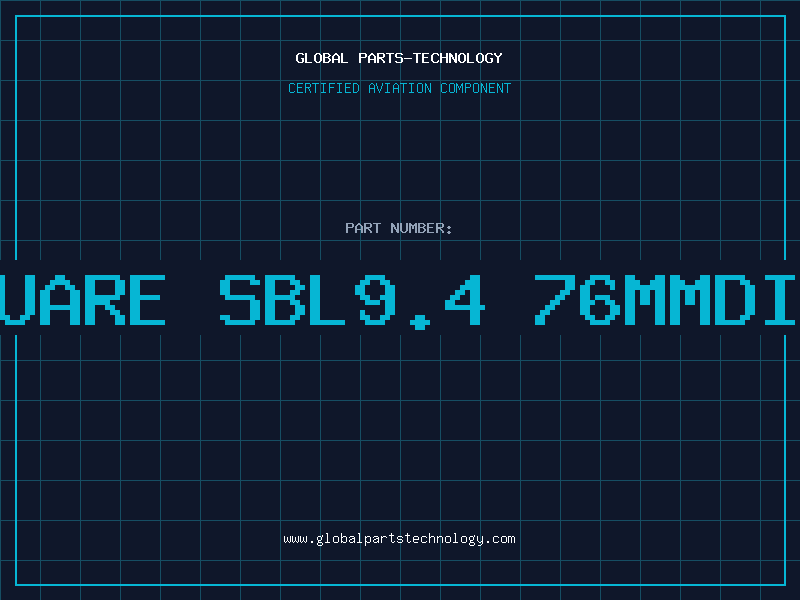Click the GLOBAL PARTS-TECHNOLOGY heading

click(x=399, y=58)
